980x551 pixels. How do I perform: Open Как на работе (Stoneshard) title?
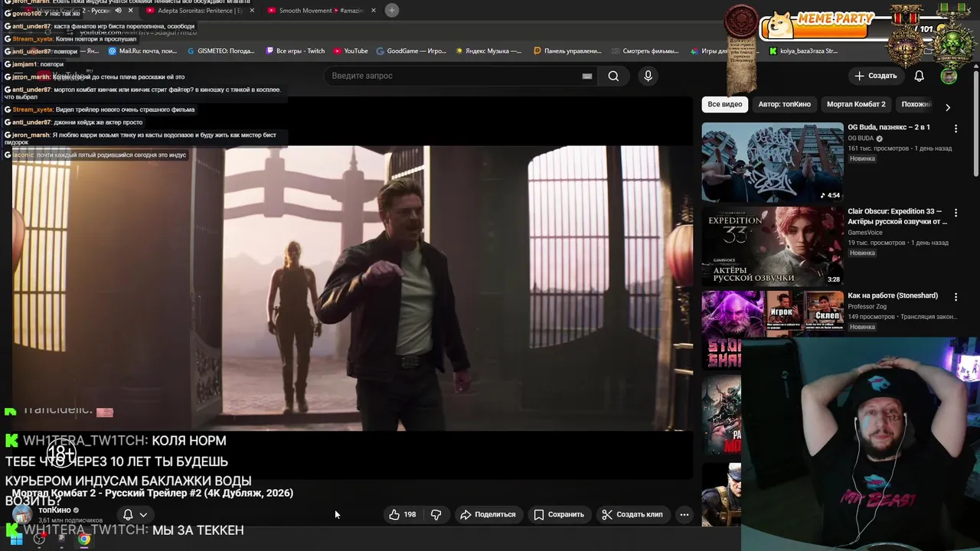[x=893, y=295]
